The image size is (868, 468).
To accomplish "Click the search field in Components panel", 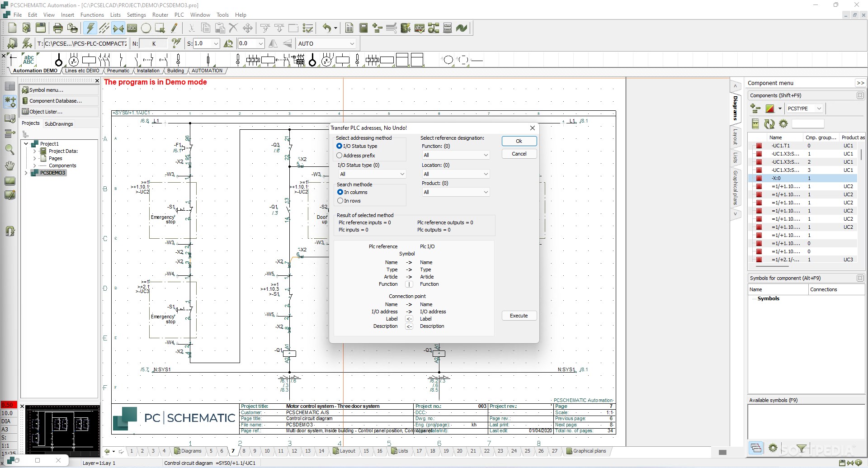I will coord(808,123).
